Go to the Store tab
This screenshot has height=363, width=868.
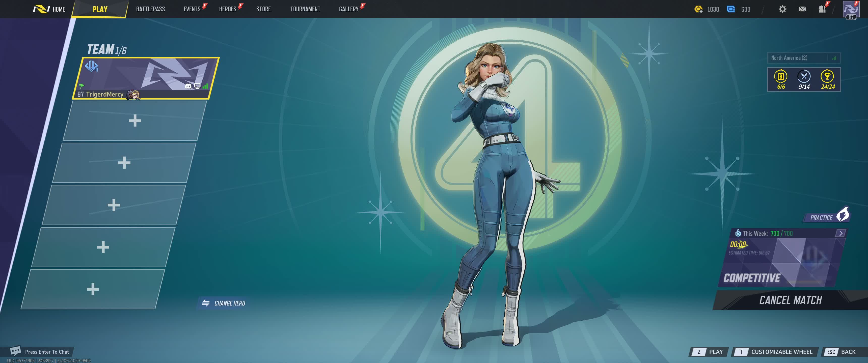point(263,9)
